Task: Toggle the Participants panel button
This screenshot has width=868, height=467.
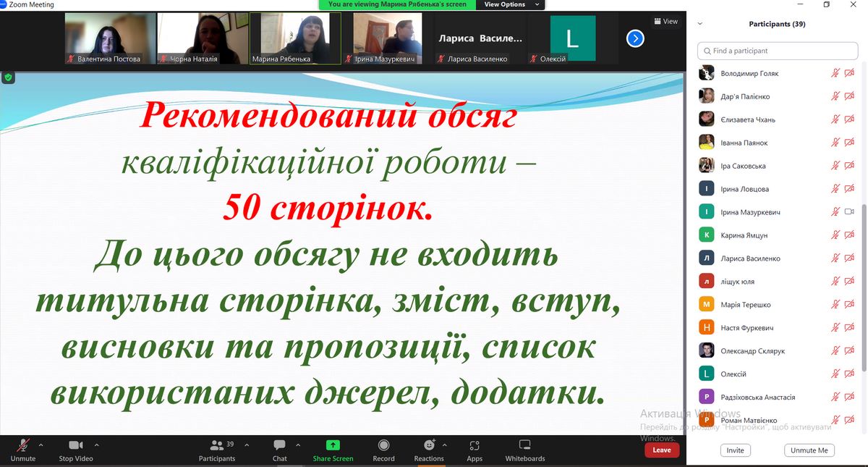Action: click(216, 445)
